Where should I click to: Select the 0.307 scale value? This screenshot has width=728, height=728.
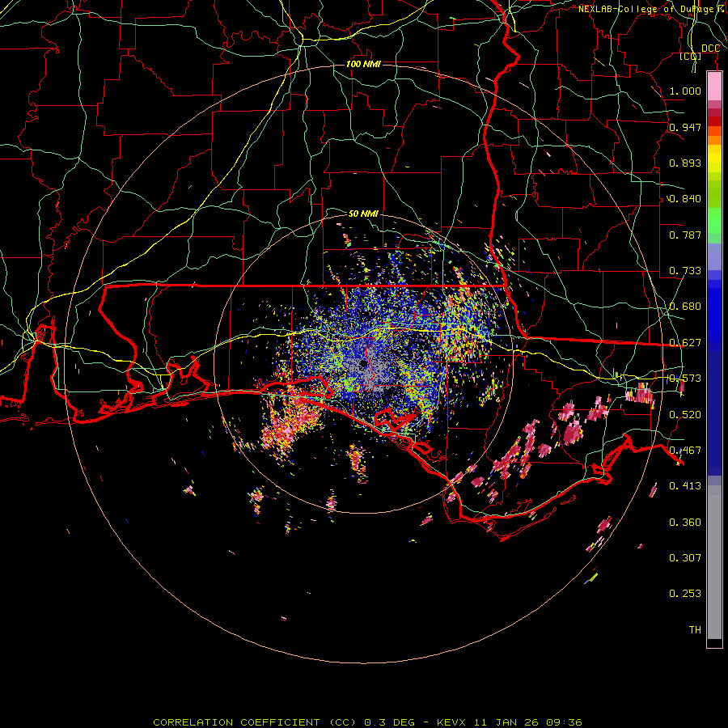685,557
